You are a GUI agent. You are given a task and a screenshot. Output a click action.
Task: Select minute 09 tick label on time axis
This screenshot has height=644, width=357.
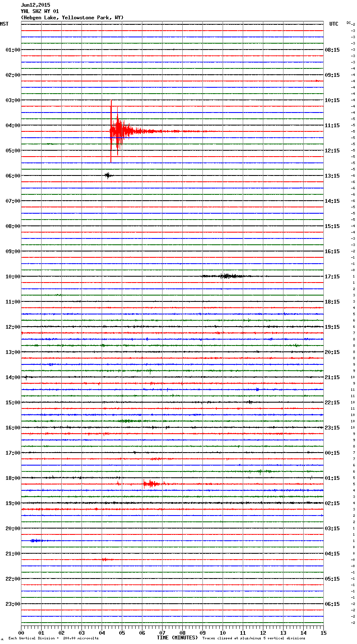pos(202,633)
